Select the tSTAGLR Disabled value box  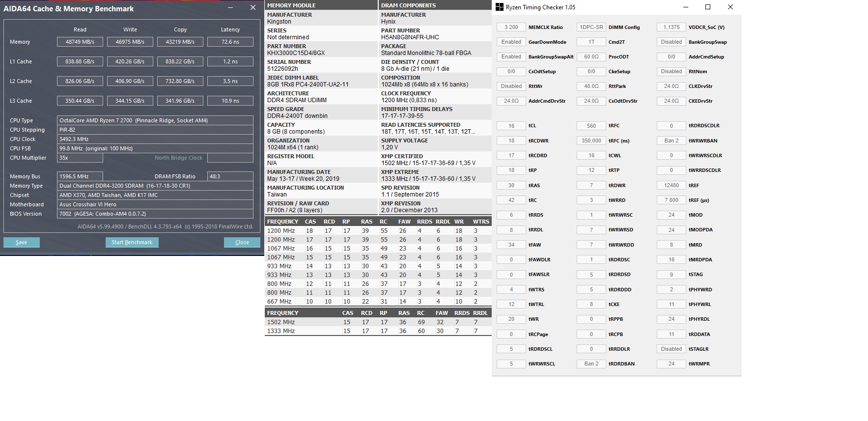tap(672, 349)
